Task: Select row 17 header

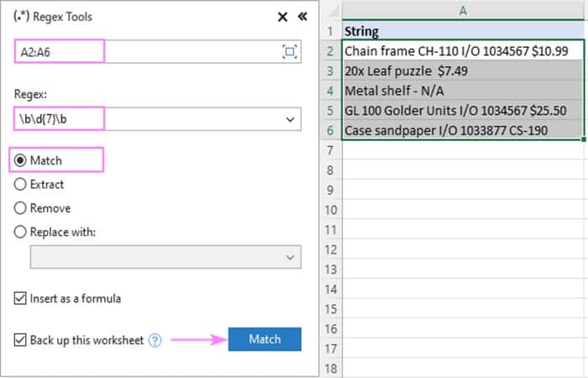Action: pyautogui.click(x=330, y=349)
